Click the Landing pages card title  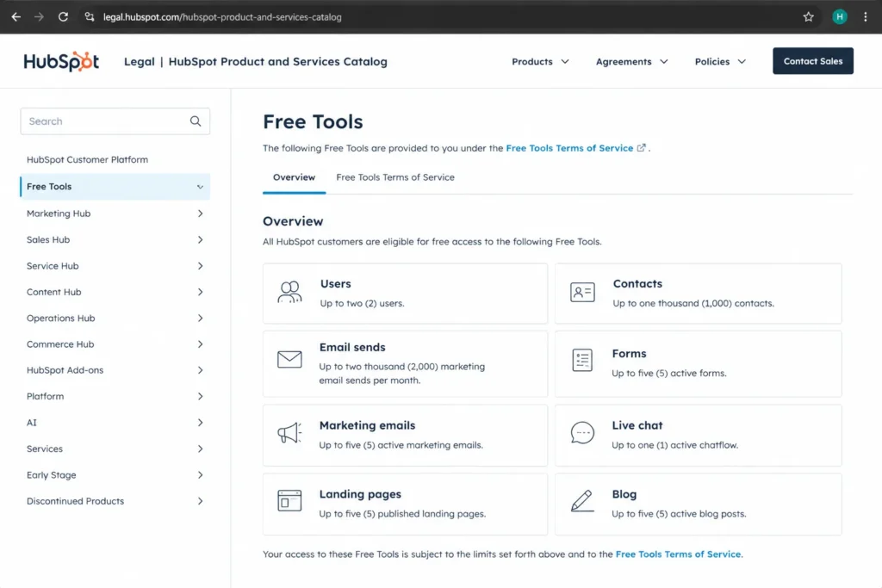point(360,494)
